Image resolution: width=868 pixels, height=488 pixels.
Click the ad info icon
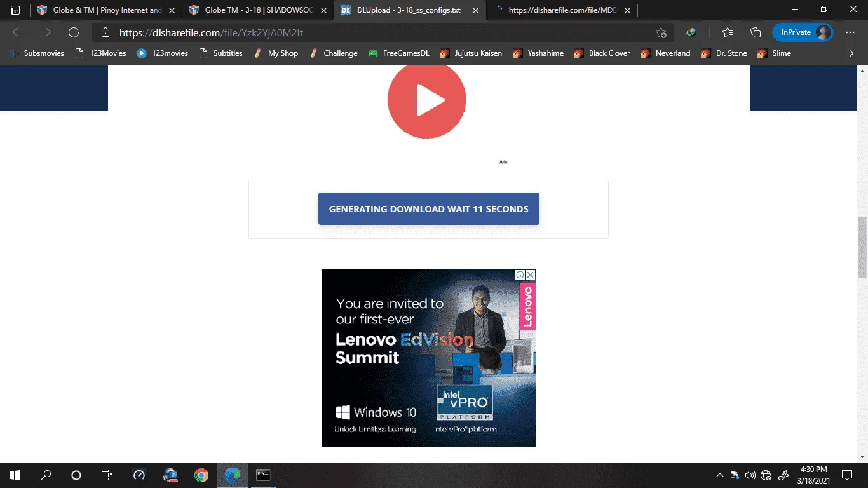point(520,274)
